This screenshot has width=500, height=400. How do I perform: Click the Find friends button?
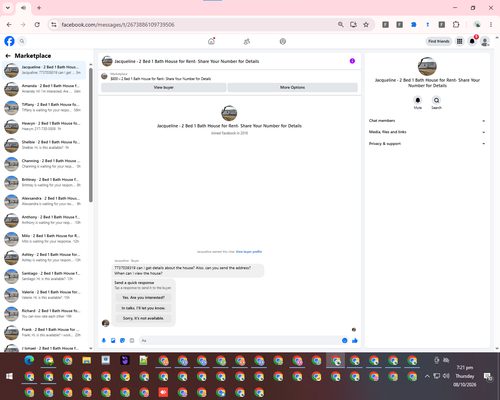[439, 41]
